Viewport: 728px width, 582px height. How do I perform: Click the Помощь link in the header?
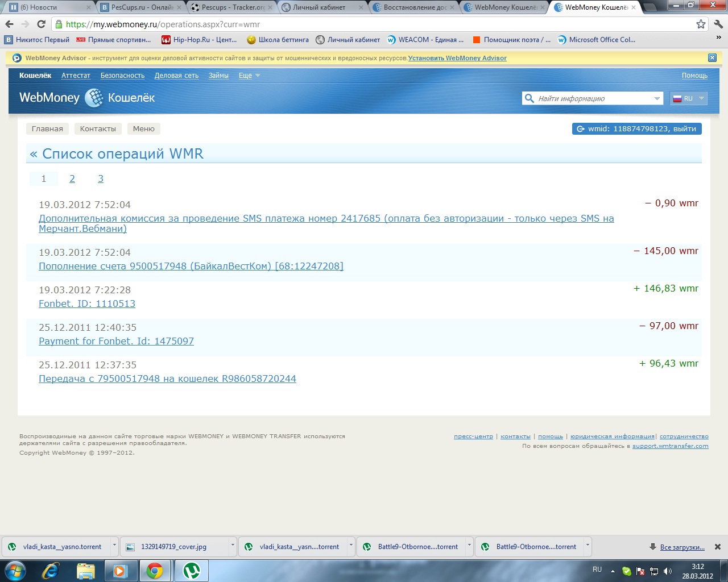point(694,76)
